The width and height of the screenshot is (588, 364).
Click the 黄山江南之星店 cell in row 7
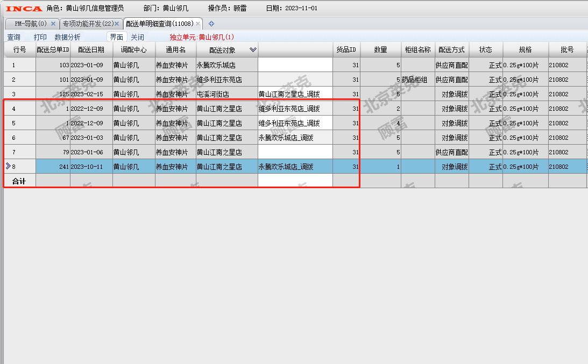(227, 152)
